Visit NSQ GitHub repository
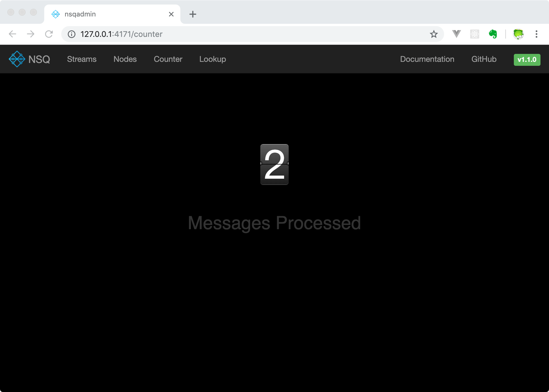 click(x=484, y=59)
